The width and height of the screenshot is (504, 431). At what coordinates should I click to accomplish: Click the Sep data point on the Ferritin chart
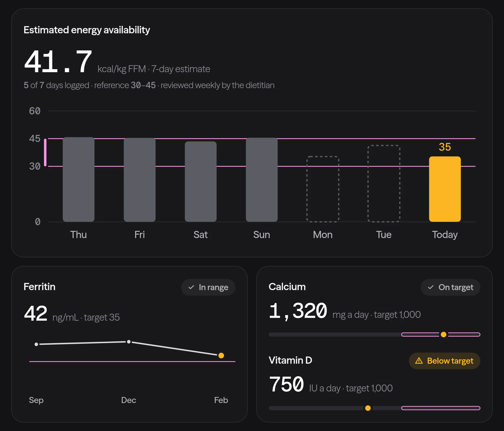(x=36, y=344)
